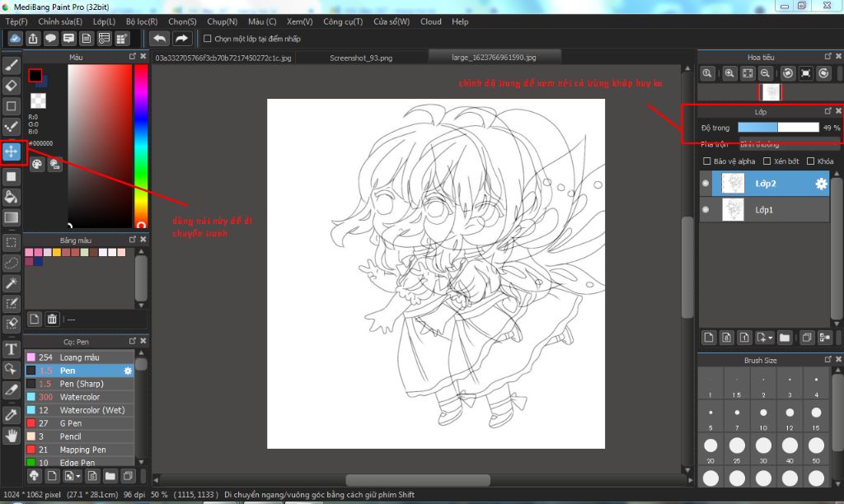Switch to Screenshot_93.png tab

(x=361, y=58)
